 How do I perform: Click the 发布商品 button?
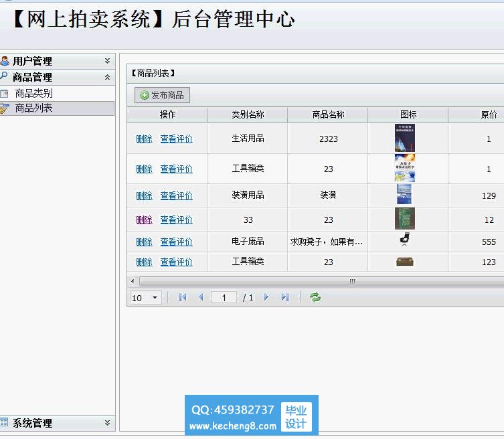[x=163, y=95]
